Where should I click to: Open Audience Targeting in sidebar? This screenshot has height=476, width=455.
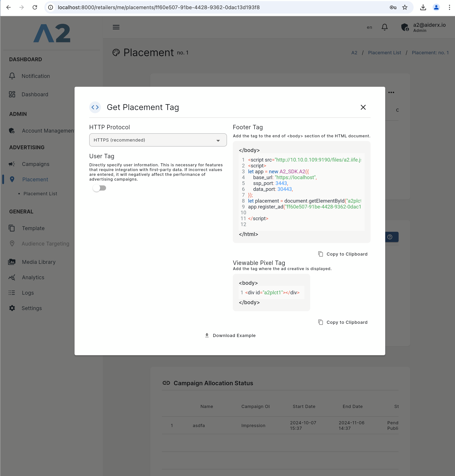[x=45, y=244]
